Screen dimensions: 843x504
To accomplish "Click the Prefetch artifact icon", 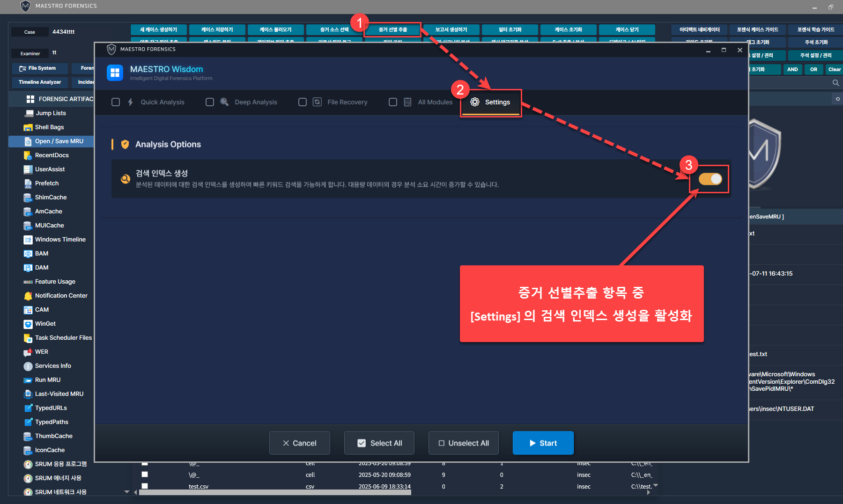I will pos(28,183).
